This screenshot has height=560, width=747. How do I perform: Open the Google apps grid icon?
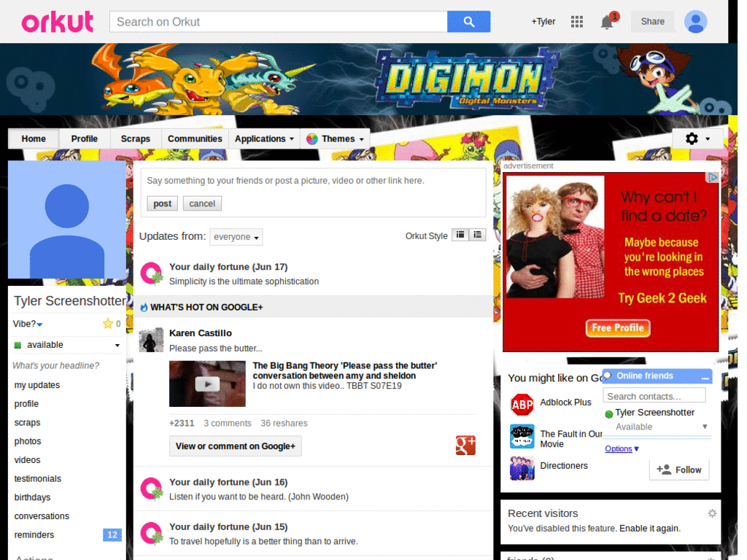(x=576, y=21)
